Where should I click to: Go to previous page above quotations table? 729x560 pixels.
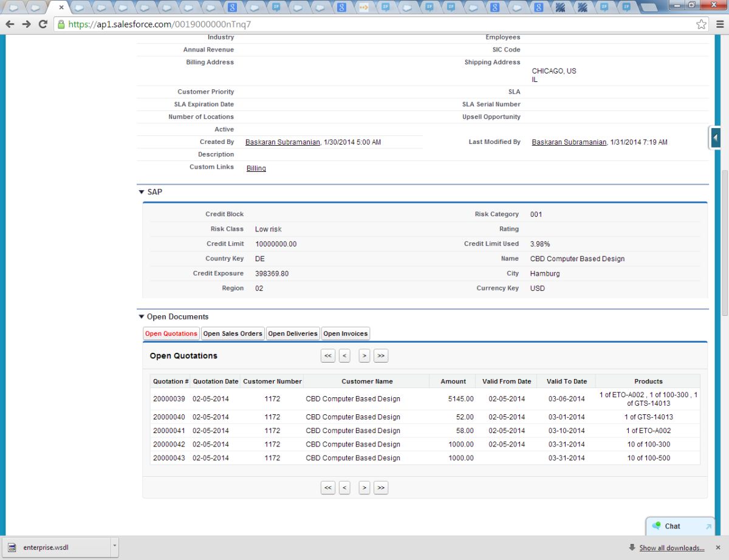pos(344,356)
